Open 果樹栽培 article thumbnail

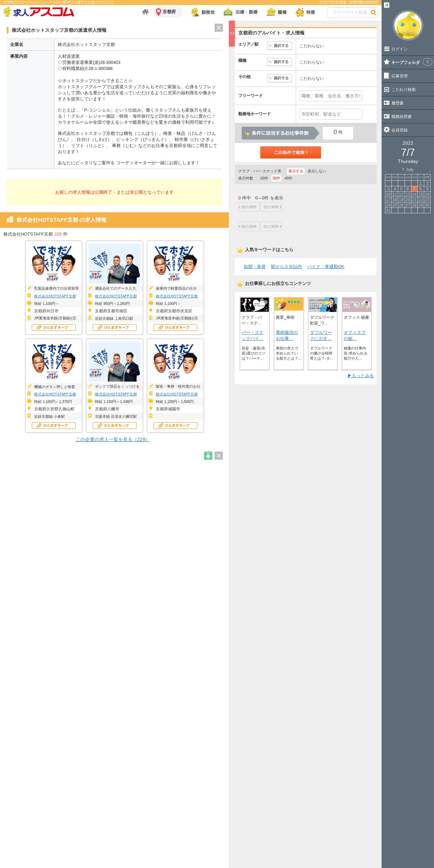289,305
